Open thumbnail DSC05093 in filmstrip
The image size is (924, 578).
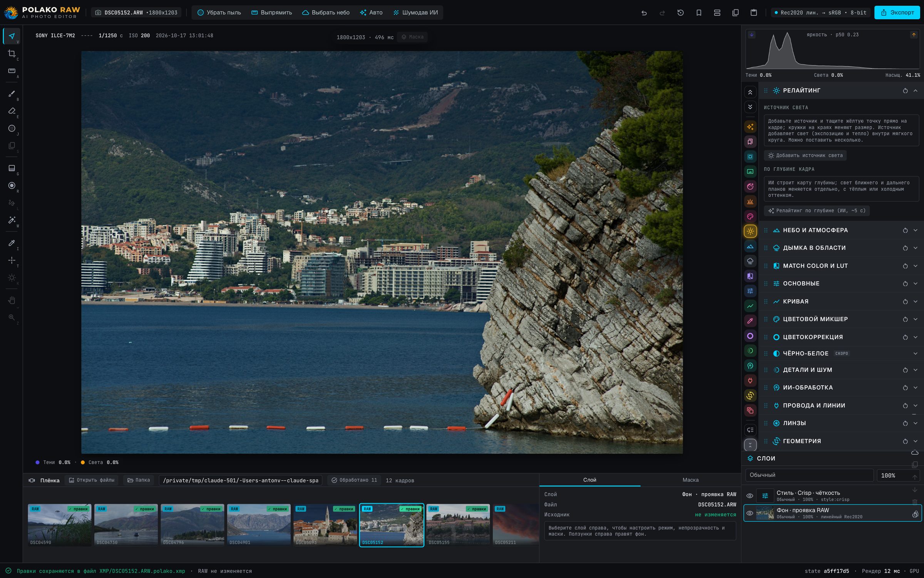click(325, 525)
